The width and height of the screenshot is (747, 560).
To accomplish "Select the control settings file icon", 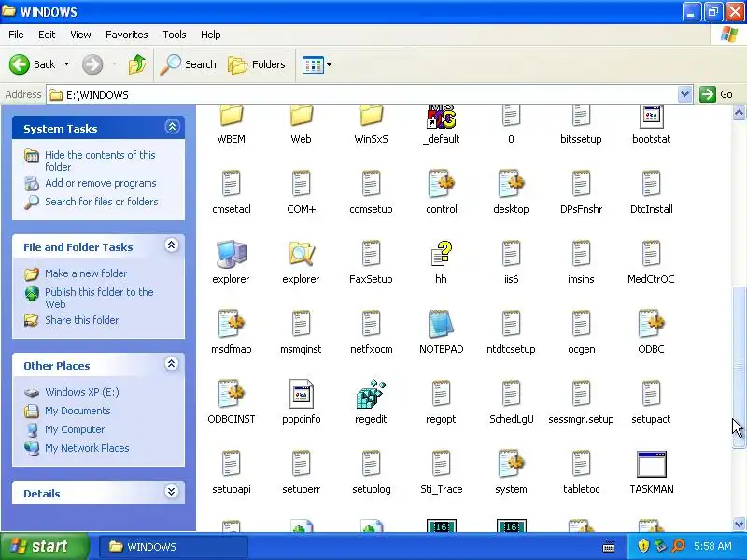I will (x=441, y=184).
